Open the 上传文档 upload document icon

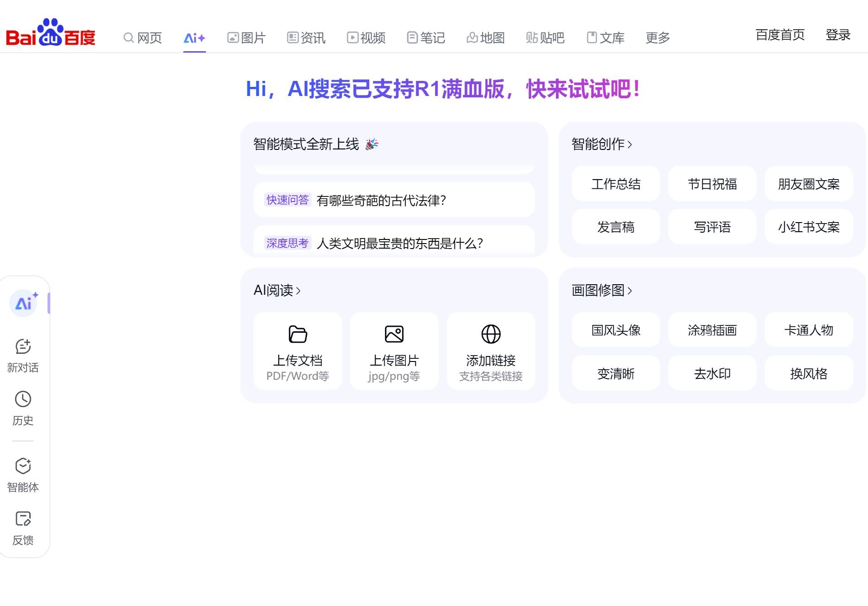(297, 334)
